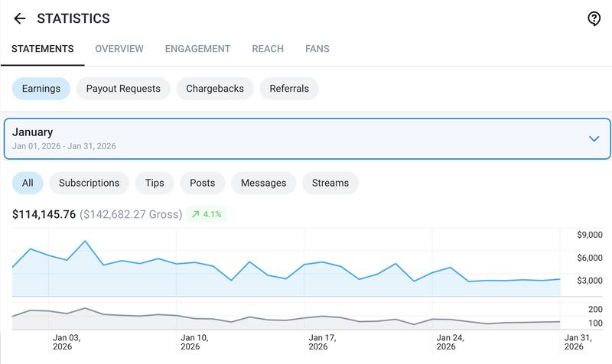Viewport: 612px width, 364px height.
Task: Show Payout Requests statements
Action: pyautogui.click(x=123, y=89)
